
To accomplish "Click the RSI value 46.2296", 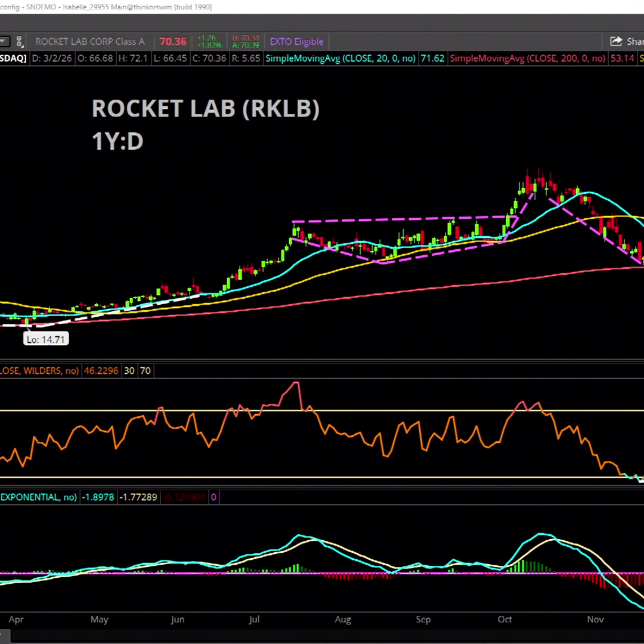I will [101, 371].
